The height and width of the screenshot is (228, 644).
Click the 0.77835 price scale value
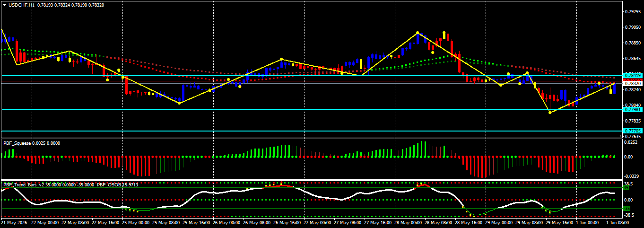pyautogui.click(x=633, y=121)
